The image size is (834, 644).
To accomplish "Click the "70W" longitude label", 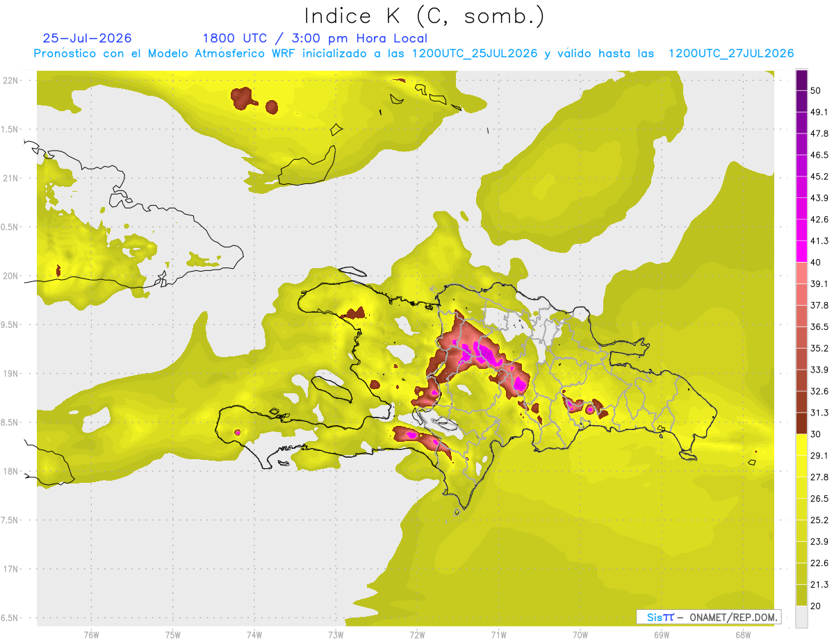I will tap(580, 635).
